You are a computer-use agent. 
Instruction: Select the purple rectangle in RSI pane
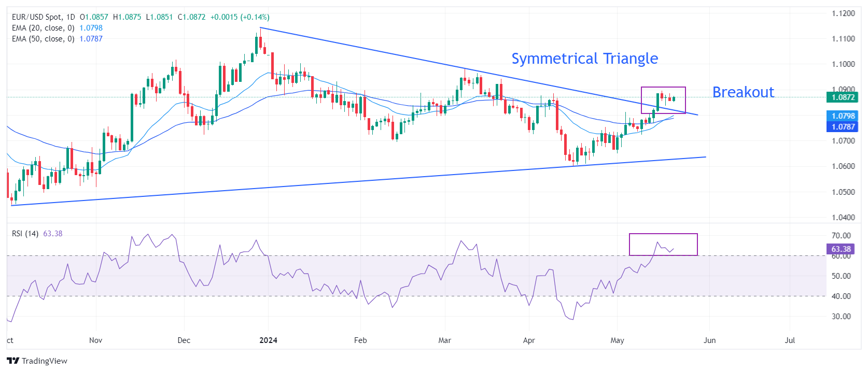point(663,234)
